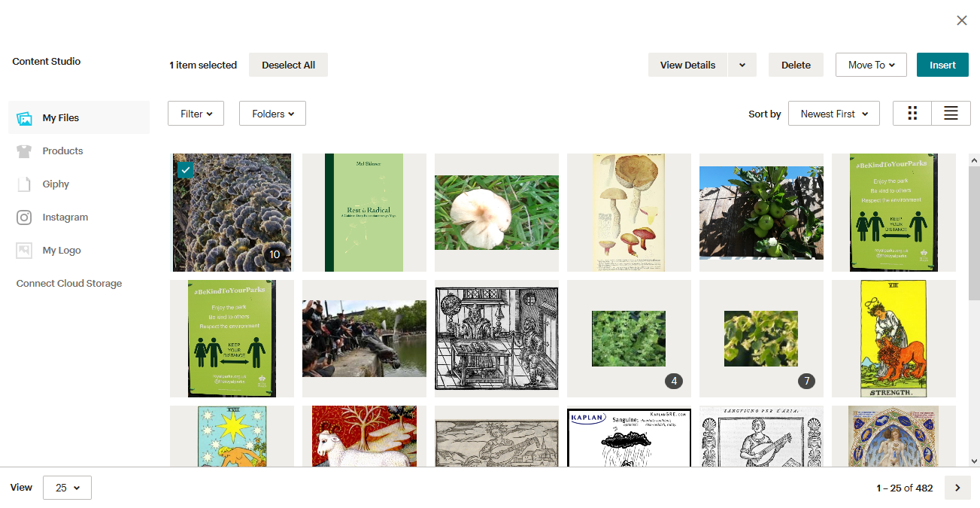
Task: Click the Deselect All button
Action: click(288, 65)
